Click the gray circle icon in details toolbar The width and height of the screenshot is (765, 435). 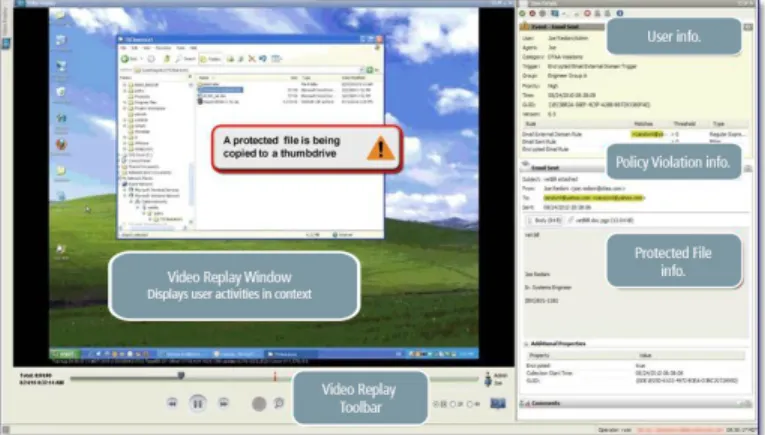pos(542,14)
